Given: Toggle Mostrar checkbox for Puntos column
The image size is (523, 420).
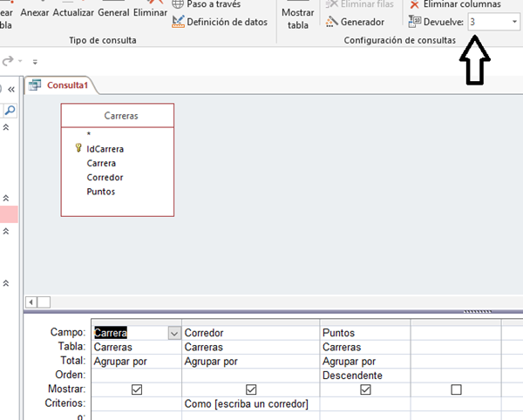Looking at the screenshot, I should [x=365, y=390].
